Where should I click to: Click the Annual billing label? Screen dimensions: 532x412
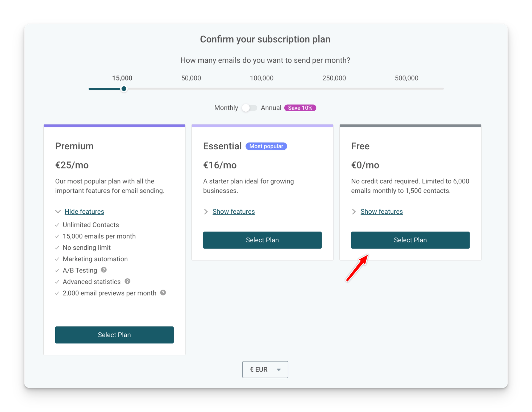tap(271, 108)
